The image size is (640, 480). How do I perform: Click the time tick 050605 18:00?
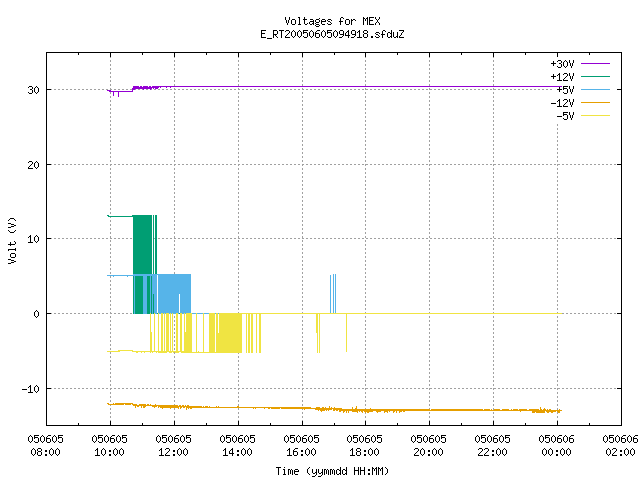coord(365,445)
